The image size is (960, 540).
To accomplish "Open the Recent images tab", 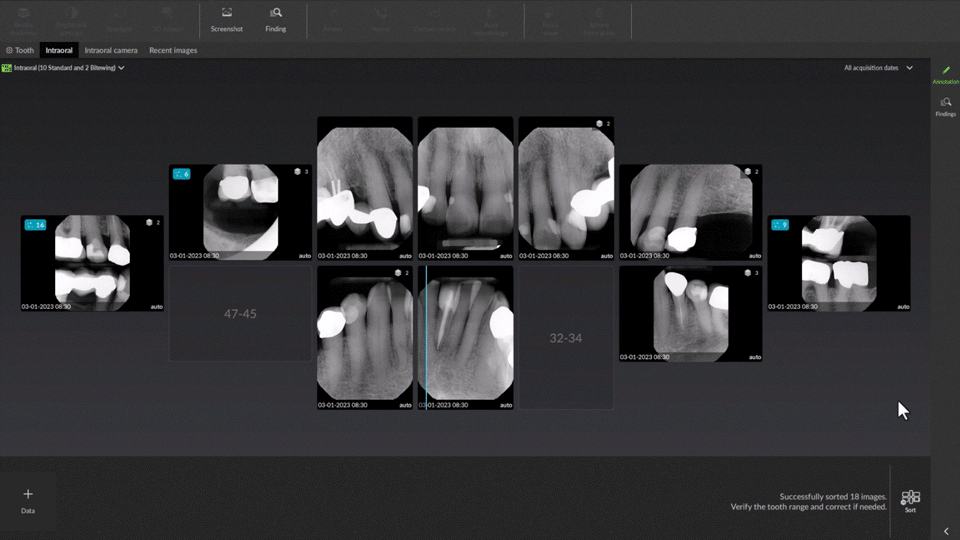I will click(x=173, y=50).
